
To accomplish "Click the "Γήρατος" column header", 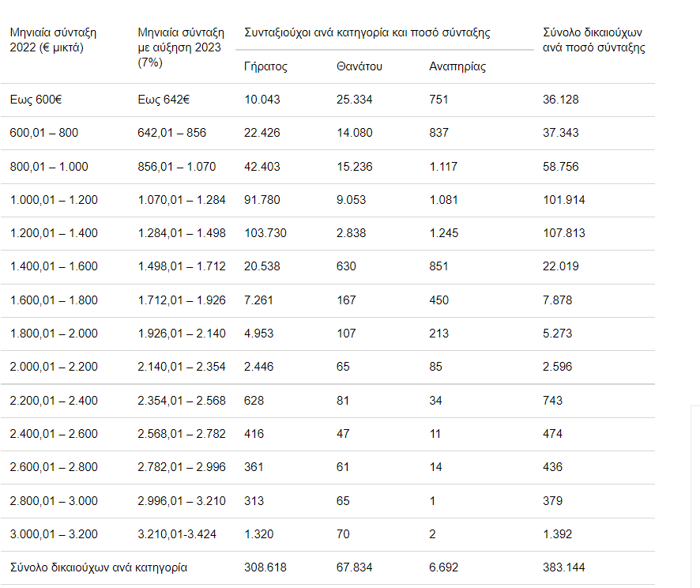I will coord(266,66).
